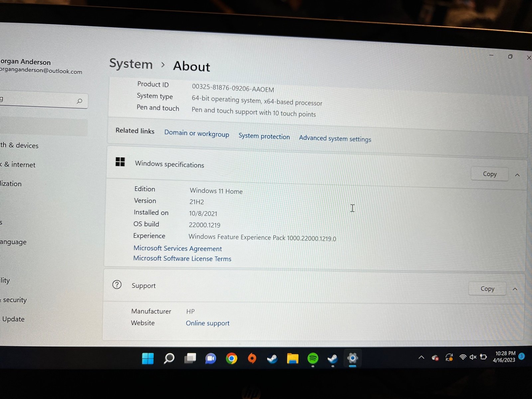Open the Windows Start menu
The height and width of the screenshot is (399, 532).
pos(148,358)
